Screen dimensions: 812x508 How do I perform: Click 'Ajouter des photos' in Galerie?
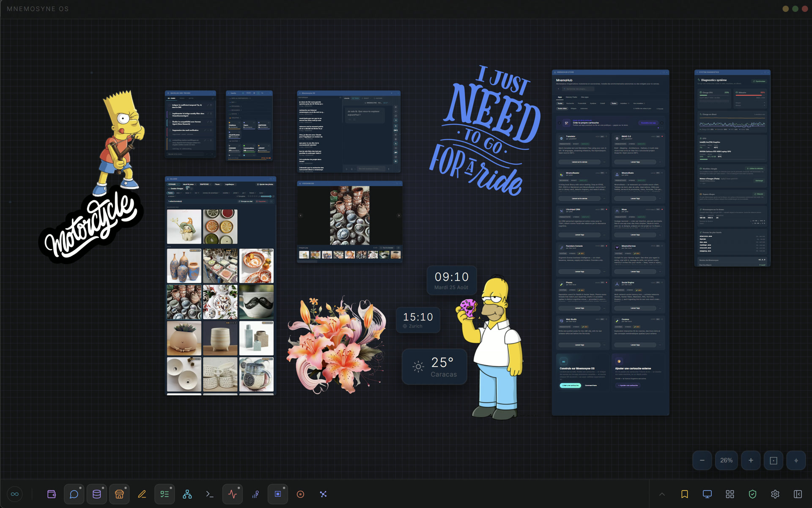point(265,185)
